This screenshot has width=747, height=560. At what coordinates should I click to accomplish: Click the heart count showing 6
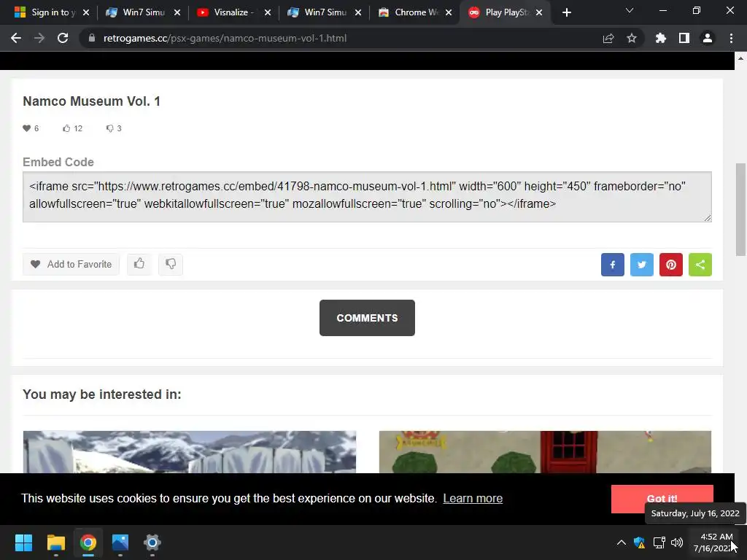(x=31, y=128)
